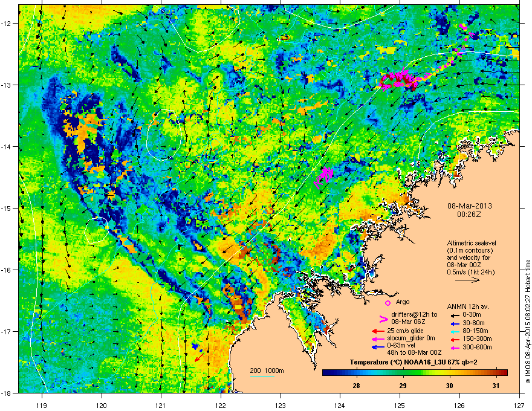The width and height of the screenshot is (532, 411).
Task: Click the 200 1000m bathymetry label
Action: coord(267,371)
